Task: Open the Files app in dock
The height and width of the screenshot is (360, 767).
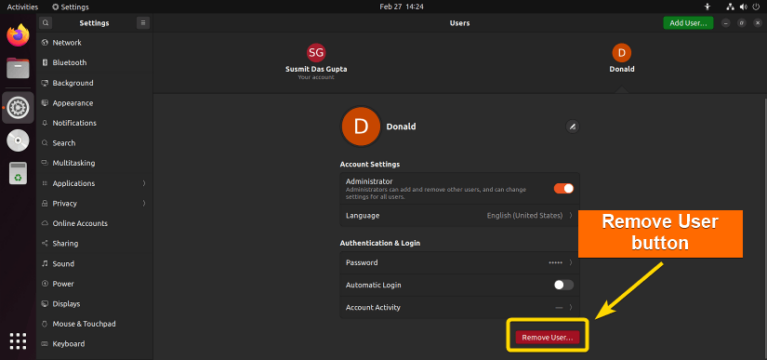Action: pos(18,68)
